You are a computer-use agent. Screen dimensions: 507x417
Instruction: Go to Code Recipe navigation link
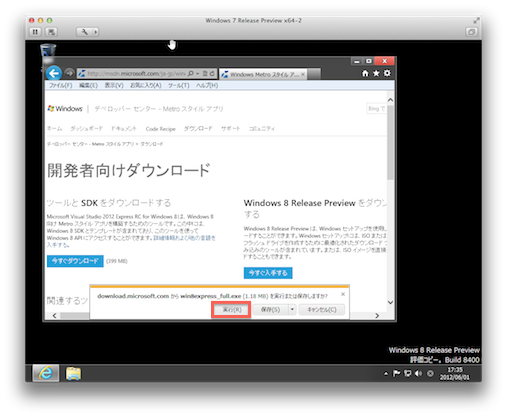160,129
